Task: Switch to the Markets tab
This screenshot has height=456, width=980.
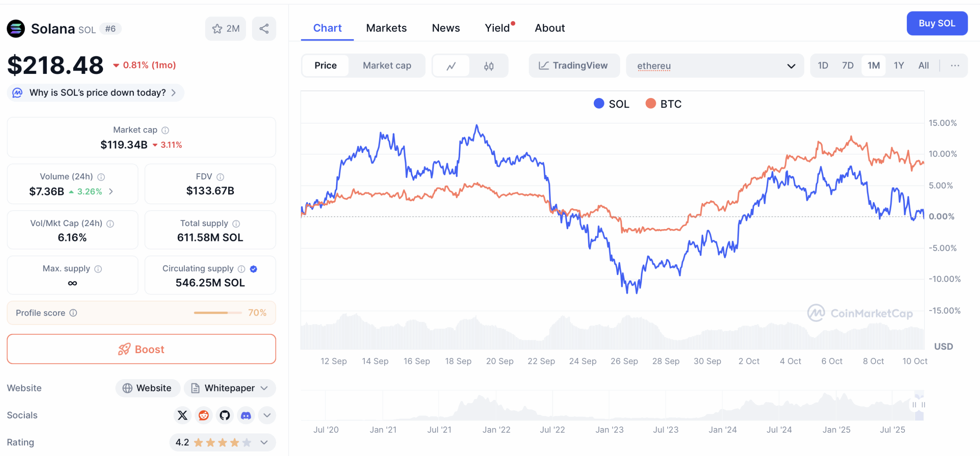Action: click(x=386, y=28)
